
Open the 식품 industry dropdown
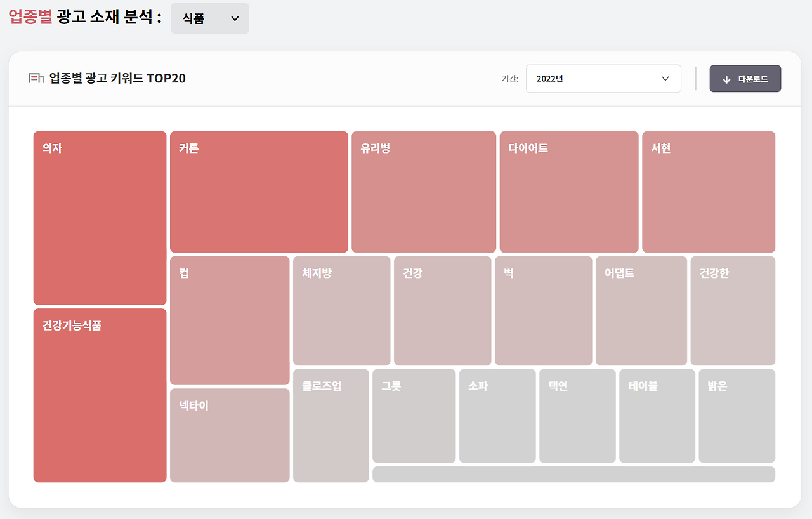click(x=209, y=18)
